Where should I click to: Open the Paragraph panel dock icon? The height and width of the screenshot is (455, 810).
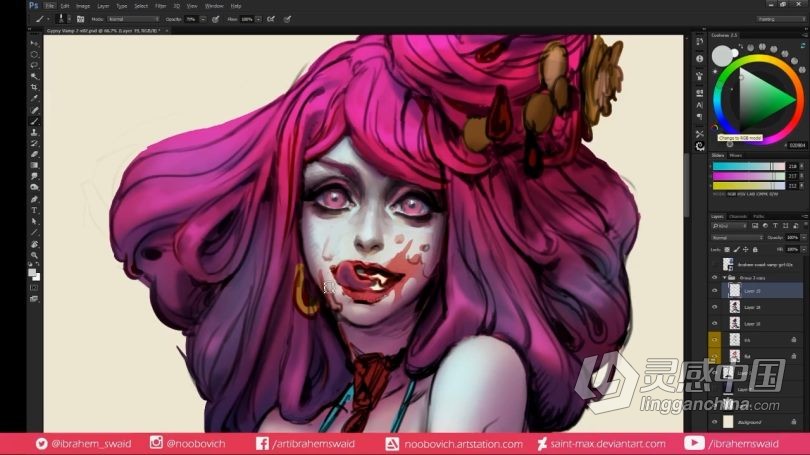click(x=699, y=117)
